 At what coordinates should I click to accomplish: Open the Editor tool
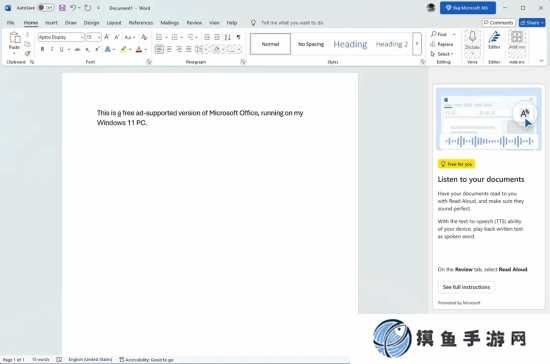tap(494, 40)
